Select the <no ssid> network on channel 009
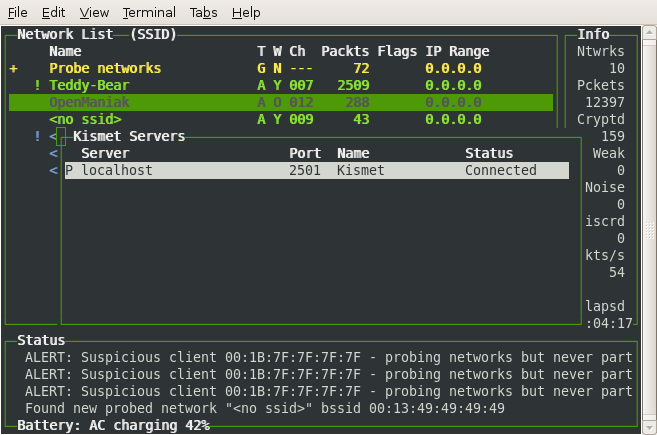This screenshot has height=435, width=657. (x=281, y=119)
